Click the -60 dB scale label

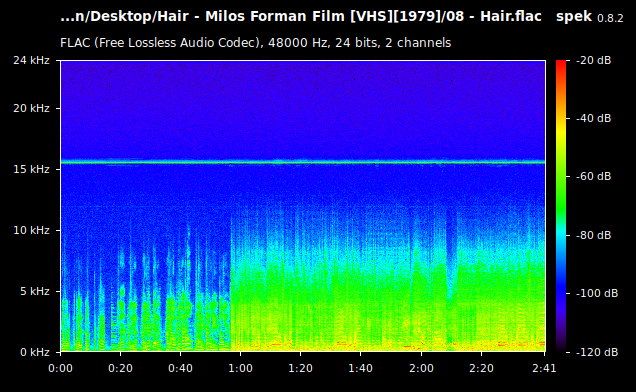point(593,176)
